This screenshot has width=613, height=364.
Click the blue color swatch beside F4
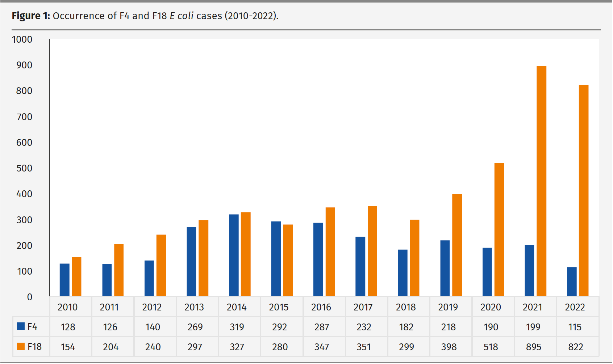point(21,327)
